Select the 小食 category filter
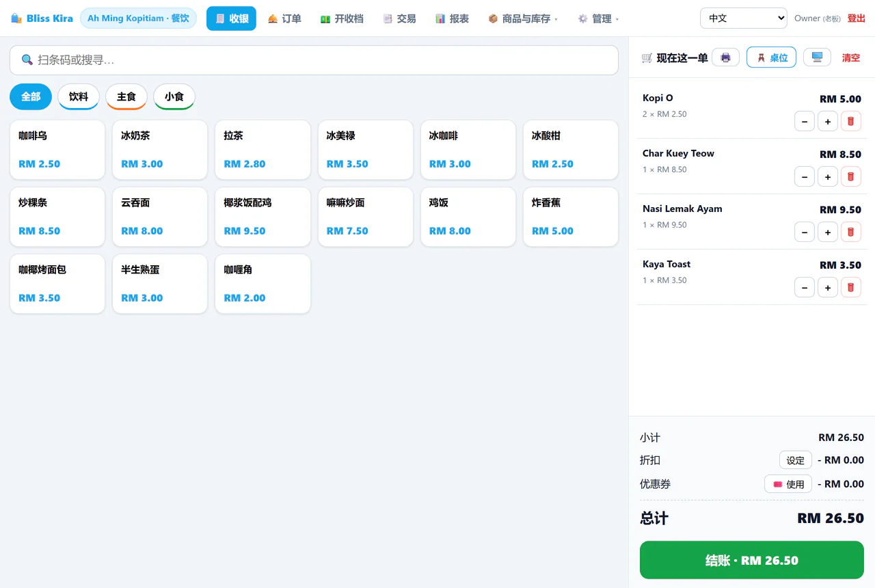Image resolution: width=875 pixels, height=588 pixels. (174, 97)
